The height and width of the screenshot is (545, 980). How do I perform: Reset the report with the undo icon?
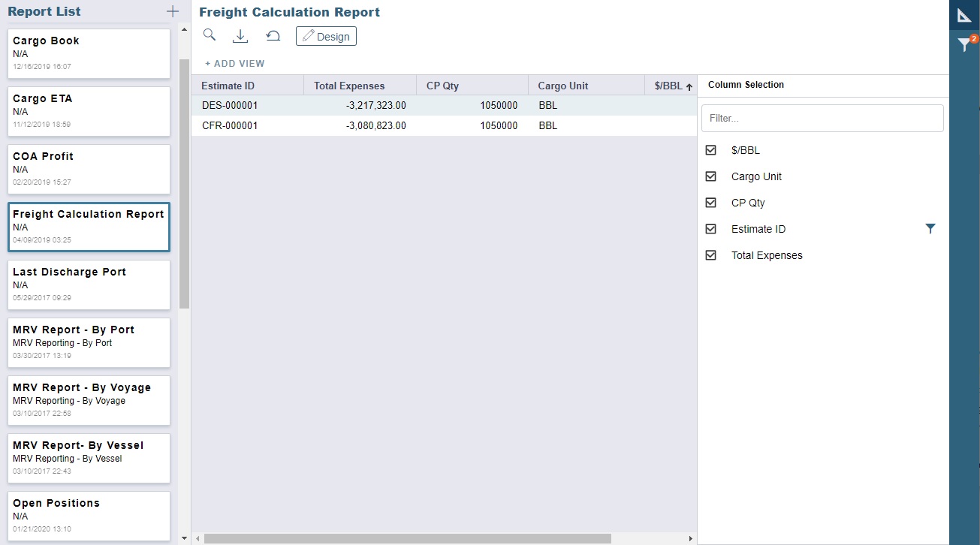(x=272, y=35)
